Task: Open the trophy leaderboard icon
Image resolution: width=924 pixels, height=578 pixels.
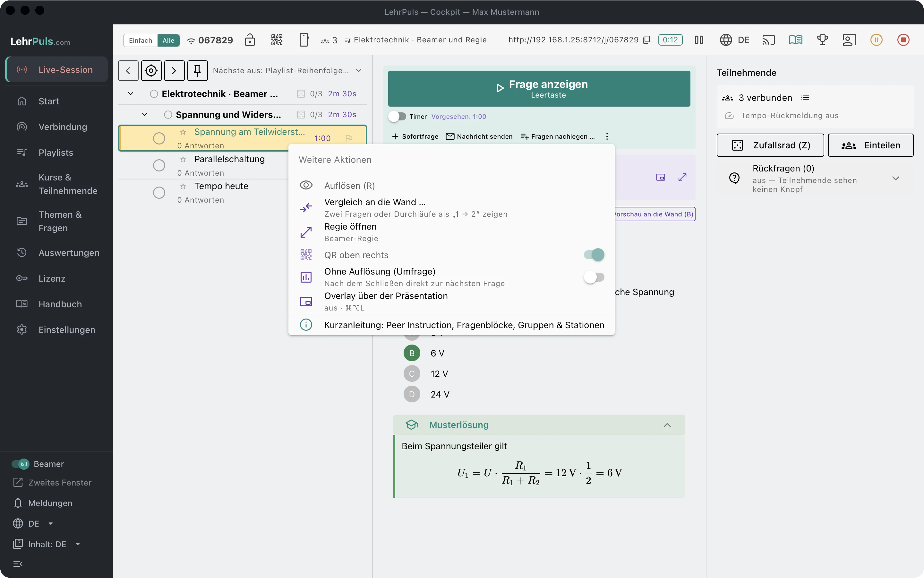Action: (x=822, y=40)
